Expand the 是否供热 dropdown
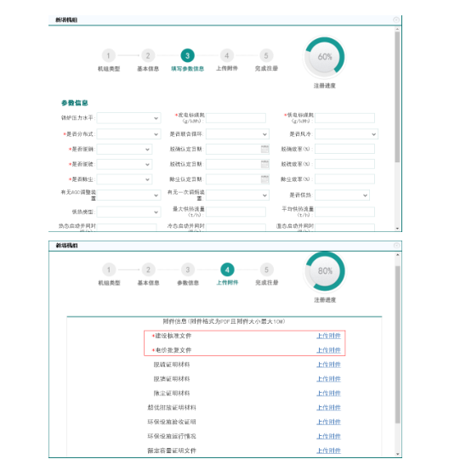 (342, 195)
